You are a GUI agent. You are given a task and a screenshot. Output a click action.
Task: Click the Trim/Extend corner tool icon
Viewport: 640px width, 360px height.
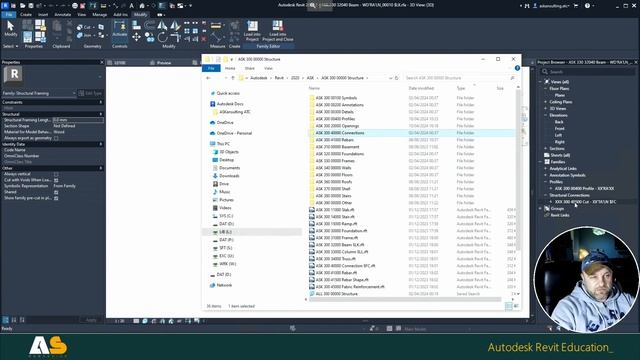click(176, 38)
